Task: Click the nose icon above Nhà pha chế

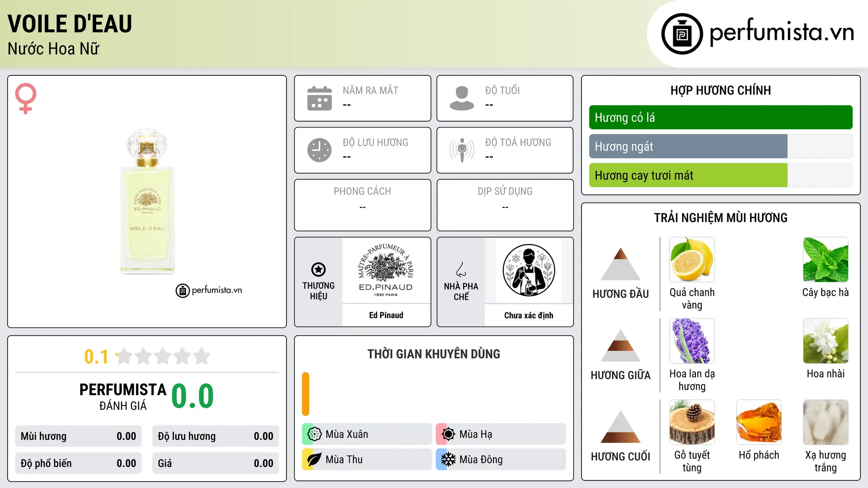Action: pos(461,269)
